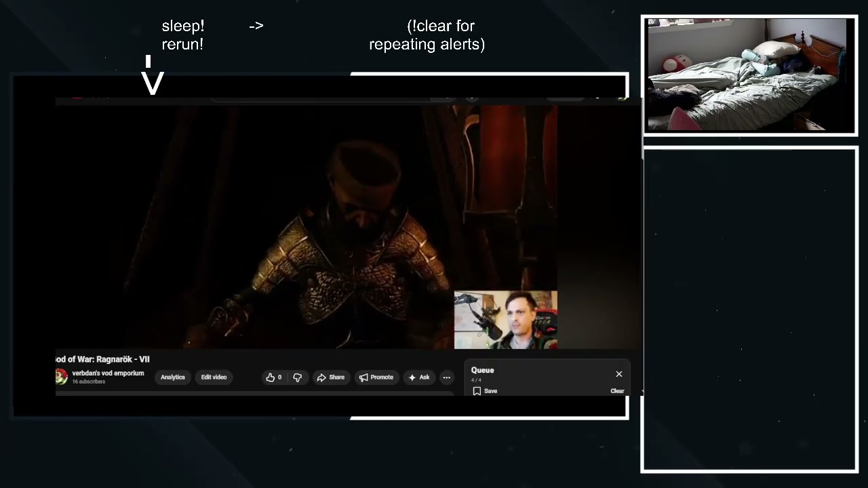Share the God of War video
This screenshot has height=488, width=868.
click(331, 378)
